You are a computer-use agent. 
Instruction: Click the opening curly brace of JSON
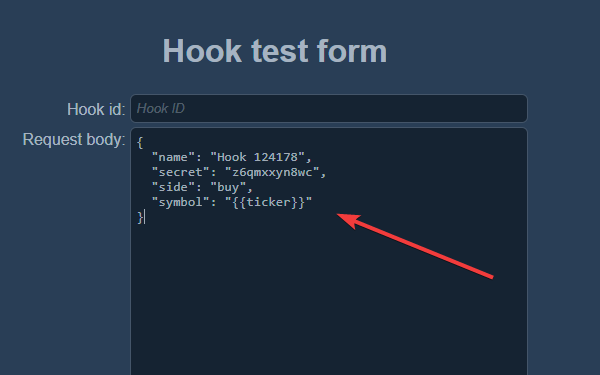[140, 143]
